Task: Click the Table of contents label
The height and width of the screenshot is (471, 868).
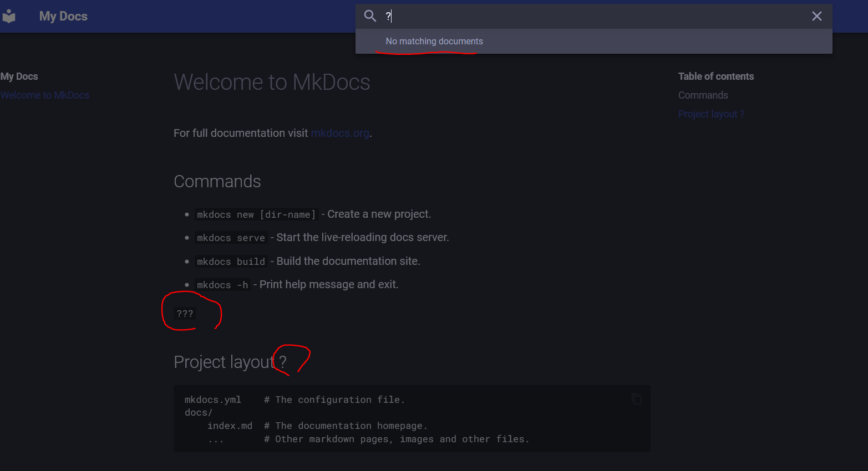Action: [716, 76]
